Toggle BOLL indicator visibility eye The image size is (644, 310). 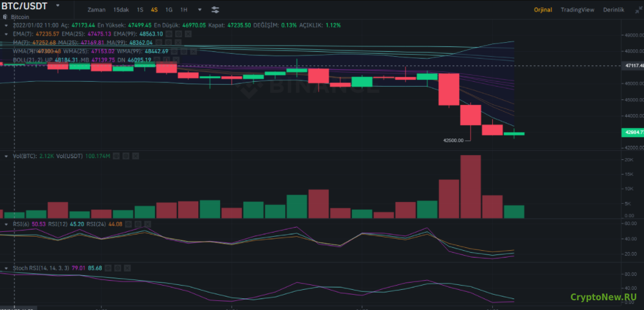(x=158, y=60)
